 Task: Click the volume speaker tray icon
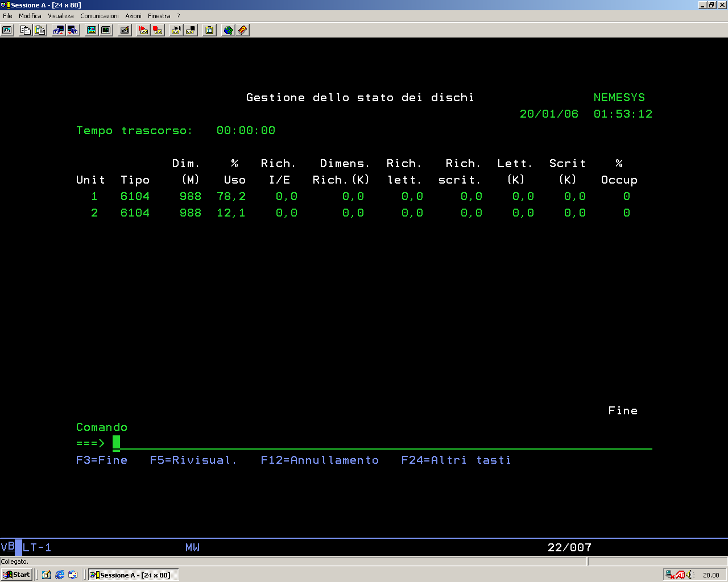point(690,575)
